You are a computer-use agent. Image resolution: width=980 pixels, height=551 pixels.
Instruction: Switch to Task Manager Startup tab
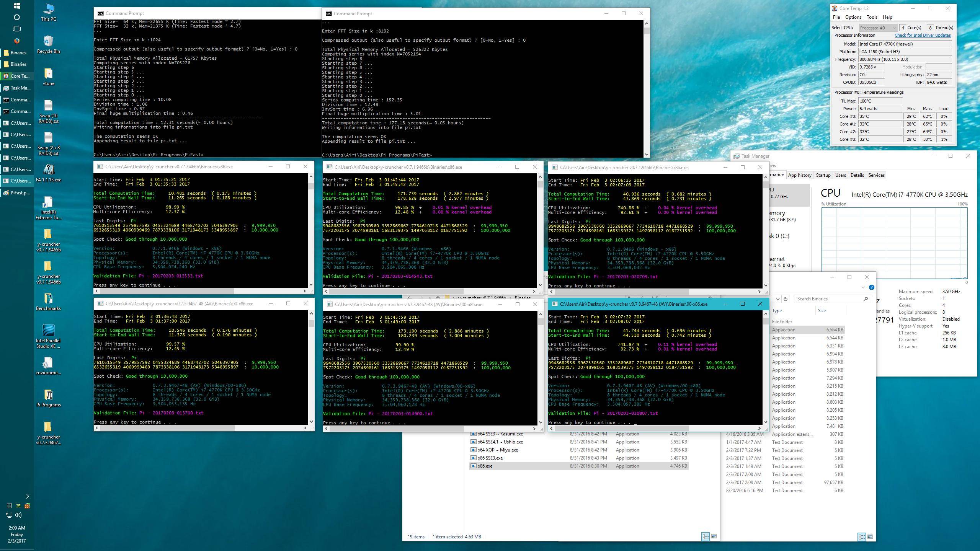coord(823,175)
